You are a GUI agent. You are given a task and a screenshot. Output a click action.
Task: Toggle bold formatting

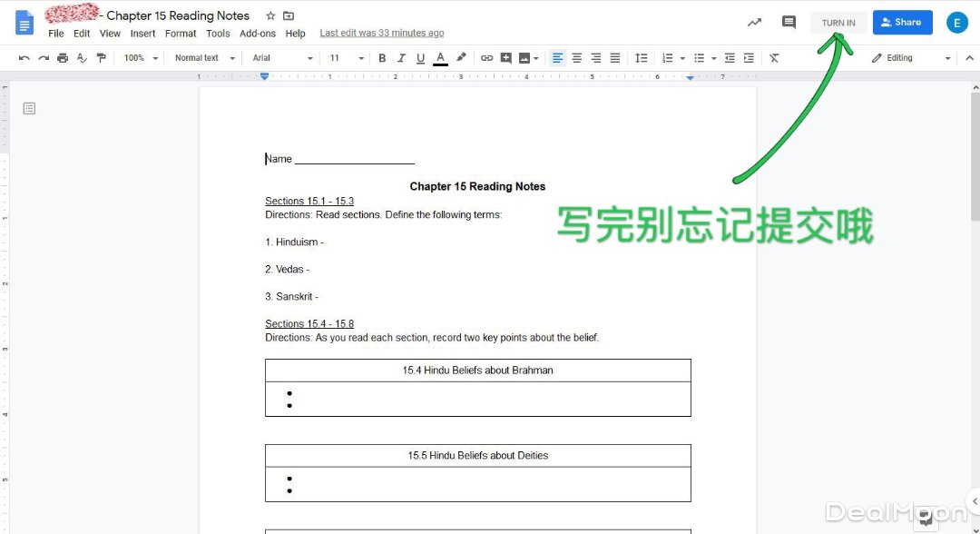[382, 57]
